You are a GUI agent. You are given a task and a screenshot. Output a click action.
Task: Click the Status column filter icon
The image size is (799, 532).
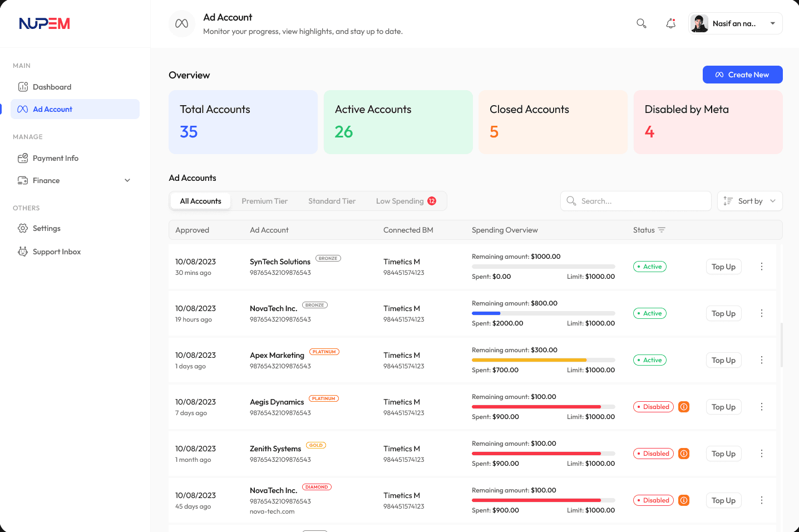[662, 230]
